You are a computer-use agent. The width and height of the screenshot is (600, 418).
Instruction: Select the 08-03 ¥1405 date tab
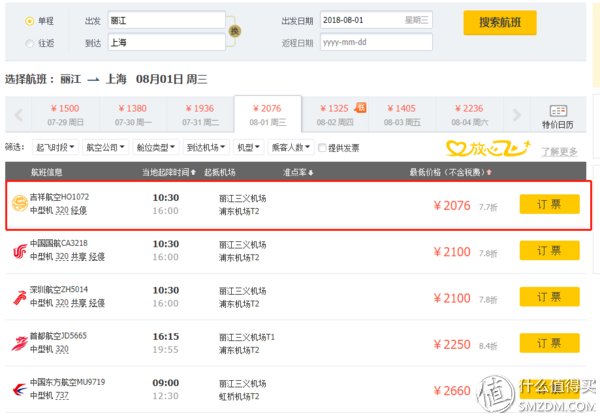402,114
